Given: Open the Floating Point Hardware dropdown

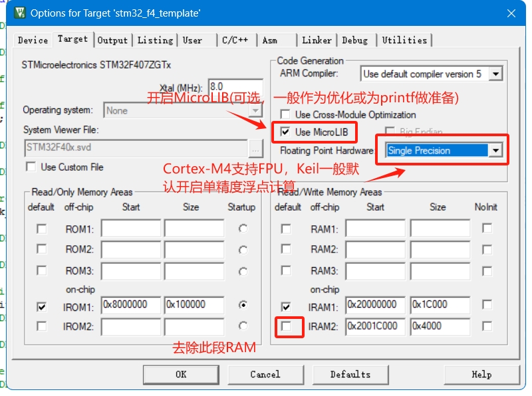Looking at the screenshot, I should [x=495, y=151].
